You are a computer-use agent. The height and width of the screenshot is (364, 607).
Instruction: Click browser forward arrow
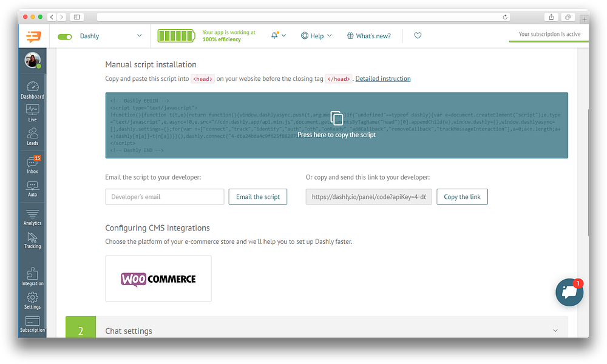[x=61, y=17]
